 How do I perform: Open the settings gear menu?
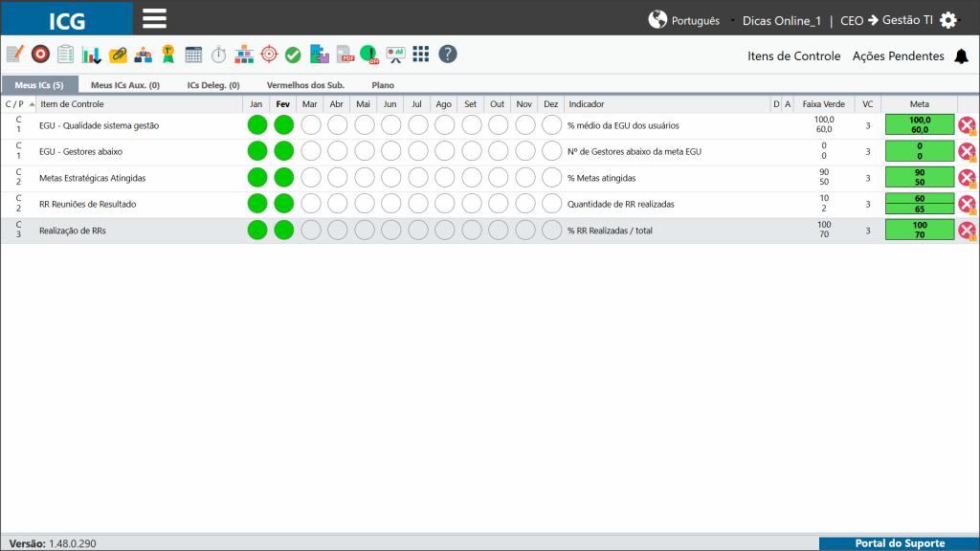tap(948, 20)
